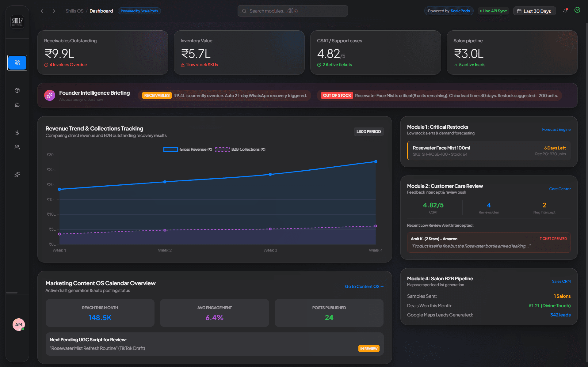Viewport: 588px width, 367px height.
Task: Click Shills OS in the breadcrumb
Action: 74,11
